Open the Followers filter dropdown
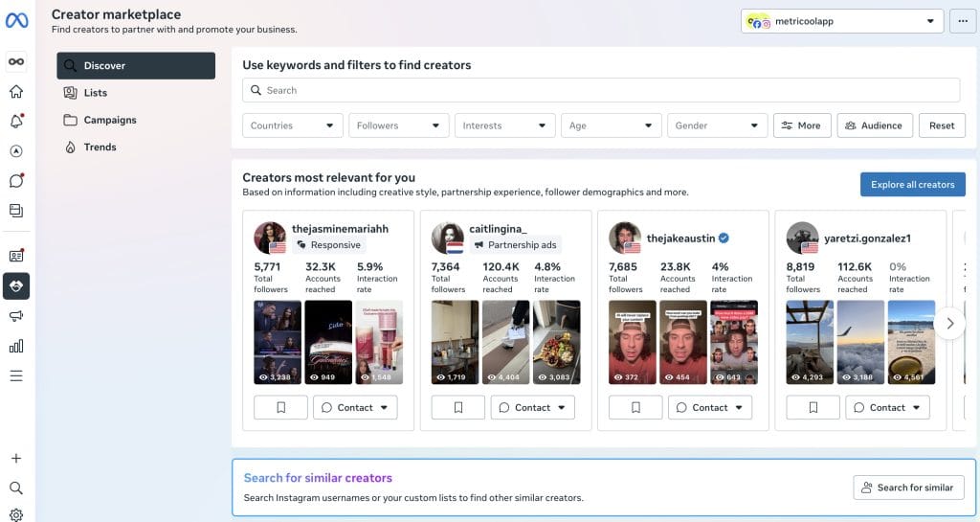 point(399,125)
